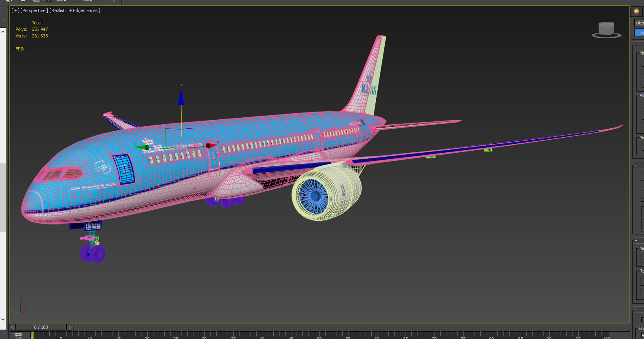Open the [+] viewport general menu

click(x=15, y=11)
